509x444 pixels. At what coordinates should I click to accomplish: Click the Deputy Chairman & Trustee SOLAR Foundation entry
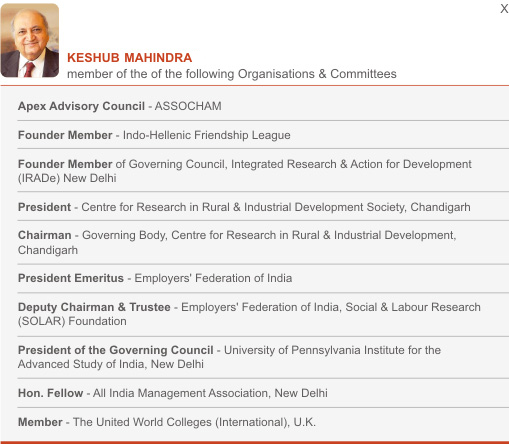coord(263,314)
